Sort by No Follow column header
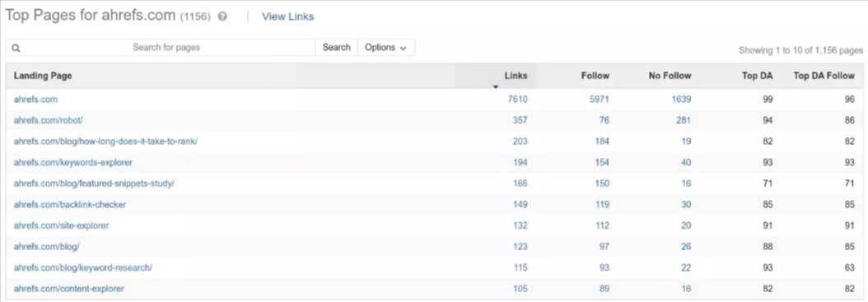This screenshot has height=302, width=868. (670, 76)
